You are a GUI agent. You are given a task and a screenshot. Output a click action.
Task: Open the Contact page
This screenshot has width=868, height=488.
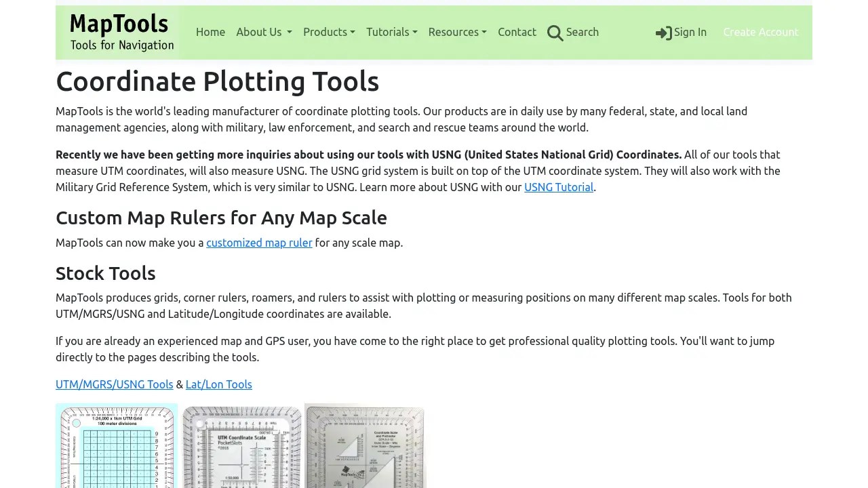[517, 32]
